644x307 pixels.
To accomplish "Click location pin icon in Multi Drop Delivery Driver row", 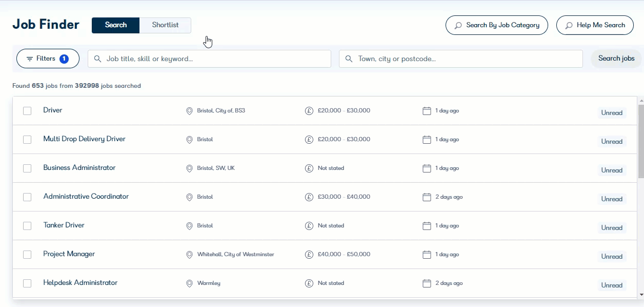I will [x=189, y=140].
